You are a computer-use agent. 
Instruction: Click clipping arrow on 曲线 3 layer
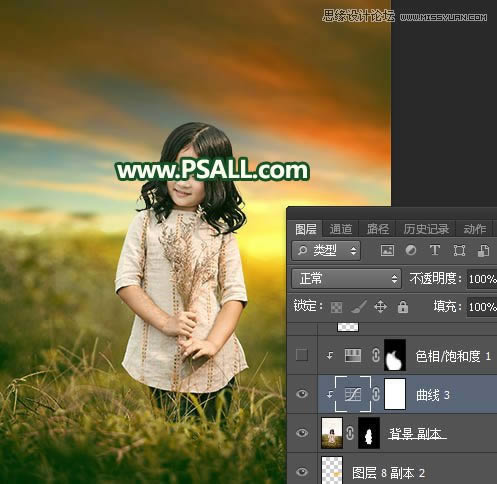click(x=330, y=395)
